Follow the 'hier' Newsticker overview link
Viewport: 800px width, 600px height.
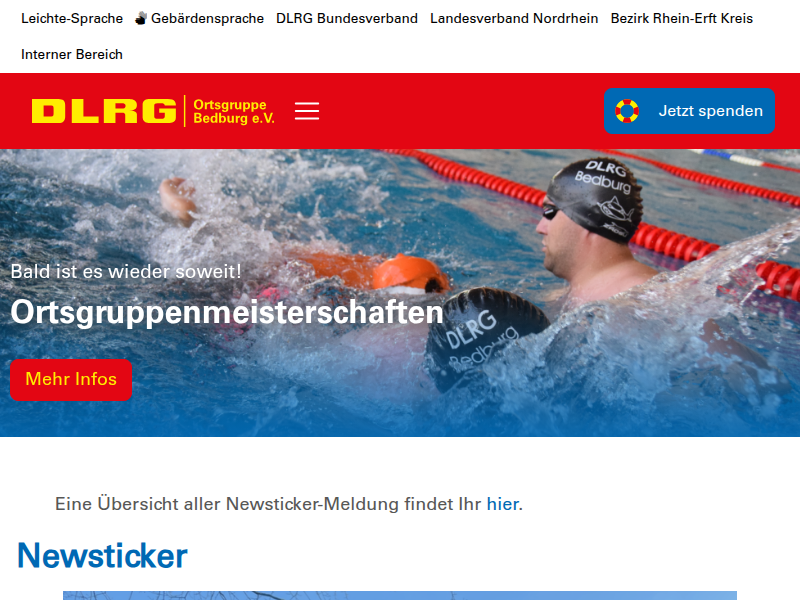[503, 504]
